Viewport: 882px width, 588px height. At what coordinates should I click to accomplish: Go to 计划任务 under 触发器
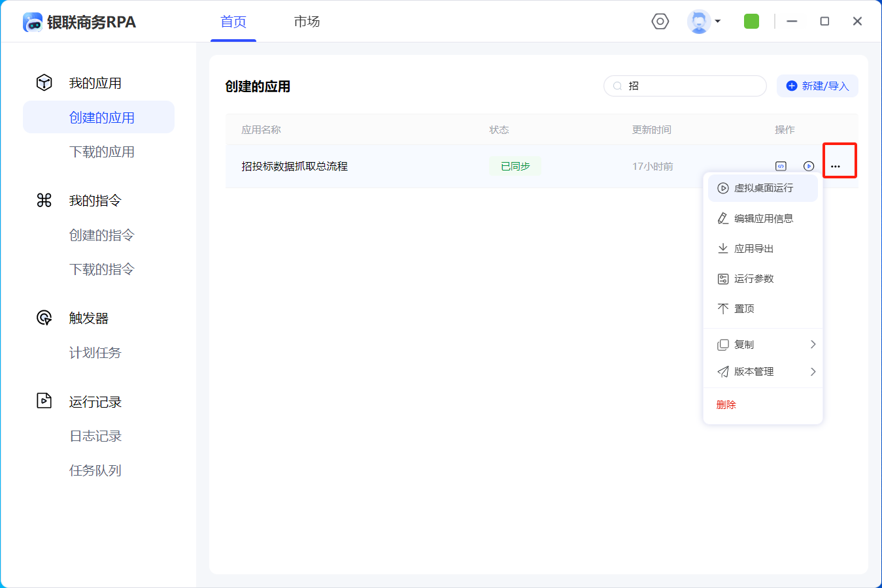(95, 353)
